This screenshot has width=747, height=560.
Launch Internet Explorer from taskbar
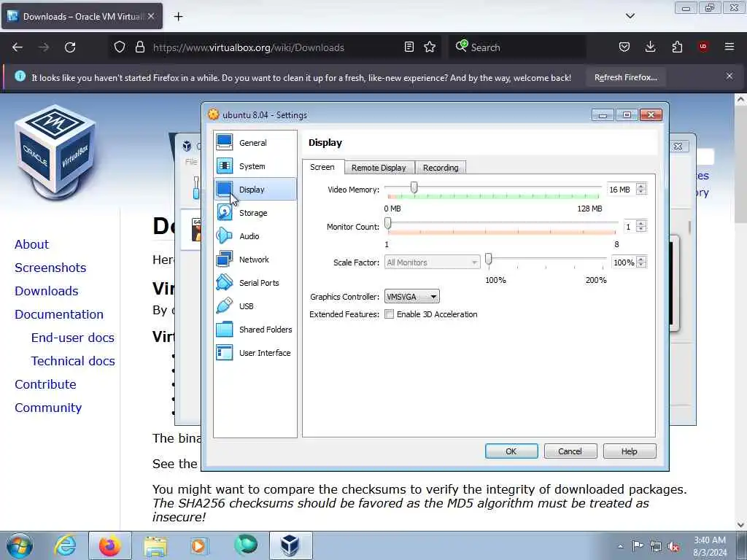click(65, 545)
